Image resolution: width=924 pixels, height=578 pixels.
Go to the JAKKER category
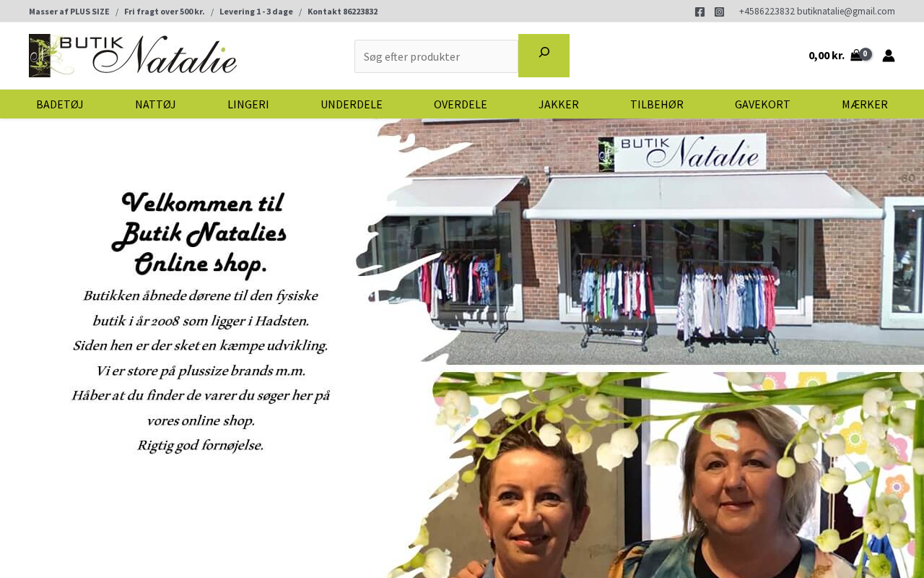click(x=559, y=104)
